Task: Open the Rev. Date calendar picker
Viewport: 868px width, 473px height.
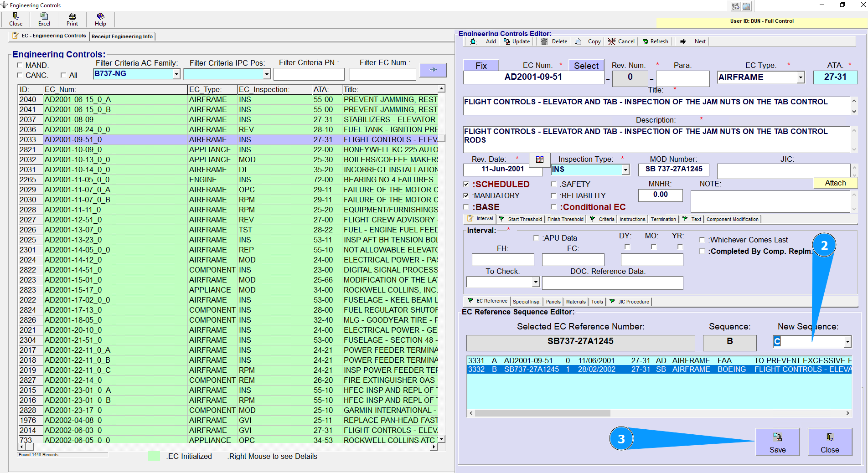Action: click(540, 159)
